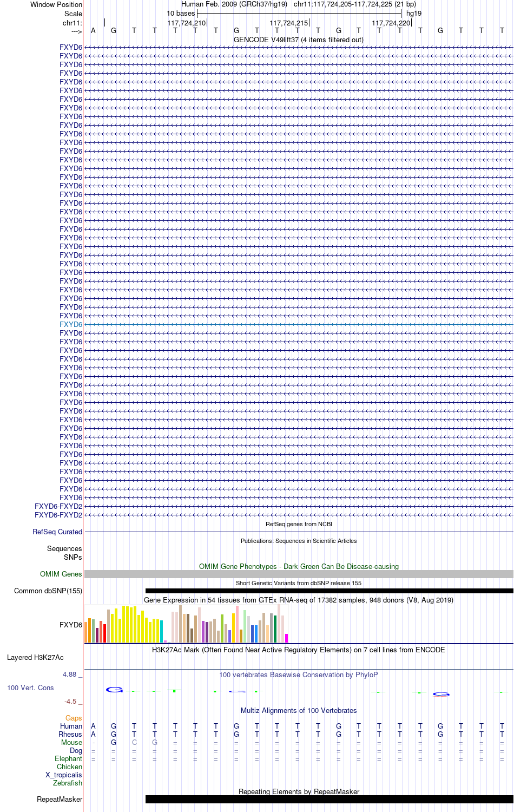
Task: Click the 10 bases scale bar
Action: 299,13
